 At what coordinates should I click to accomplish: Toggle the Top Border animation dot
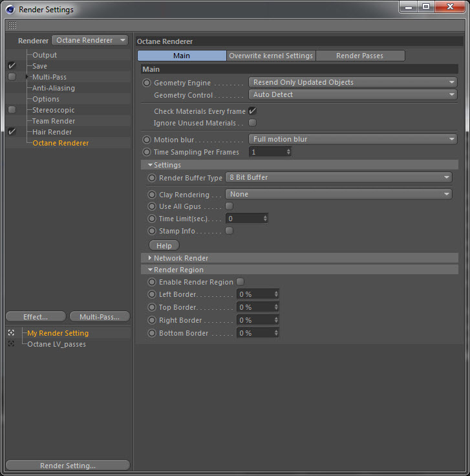point(152,307)
